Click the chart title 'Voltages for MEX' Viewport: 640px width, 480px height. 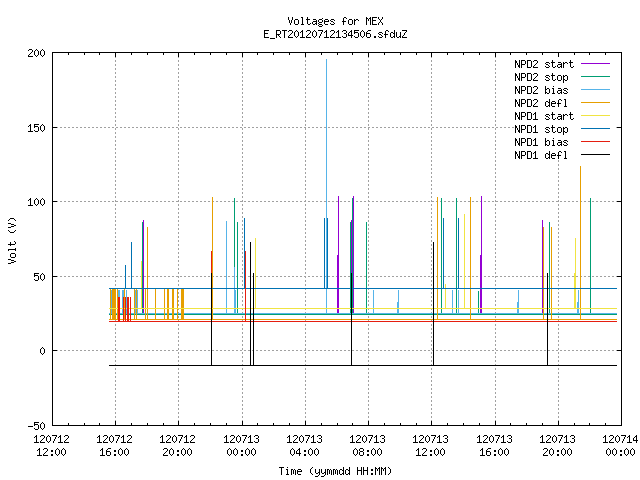pyautogui.click(x=335, y=21)
